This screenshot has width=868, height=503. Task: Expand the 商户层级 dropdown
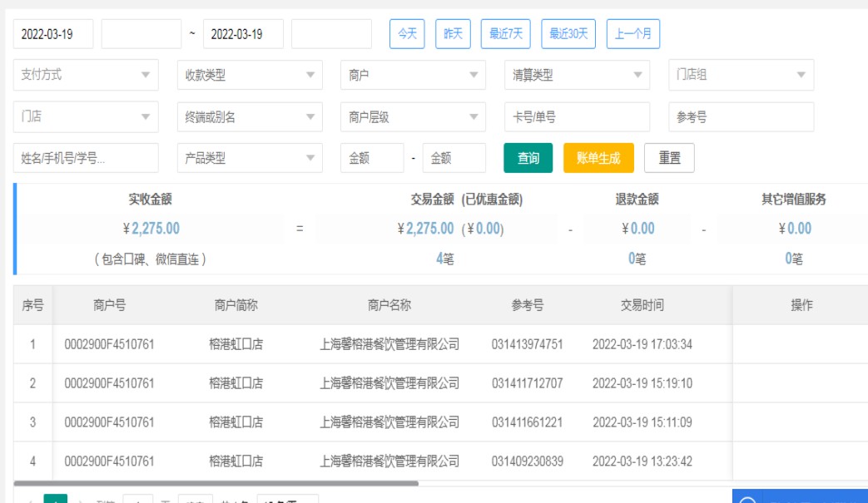[413, 117]
